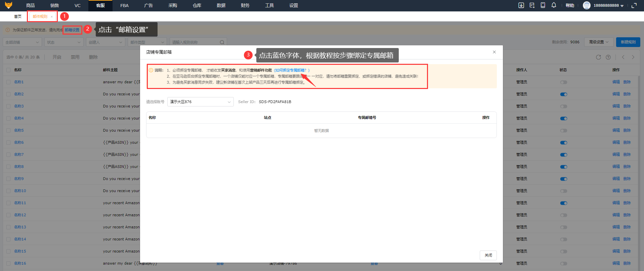Open the 广告 menu
This screenshot has height=271, width=644.
pyautogui.click(x=148, y=5)
